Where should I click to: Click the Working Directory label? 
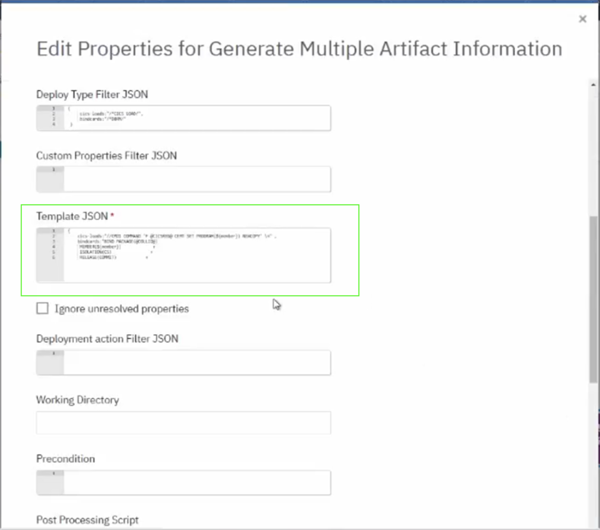[x=77, y=400]
